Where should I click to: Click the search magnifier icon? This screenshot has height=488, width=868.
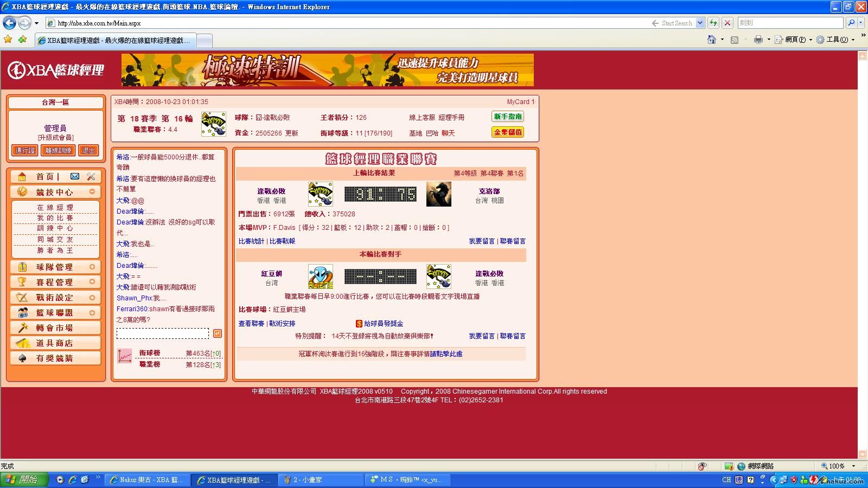tap(851, 23)
